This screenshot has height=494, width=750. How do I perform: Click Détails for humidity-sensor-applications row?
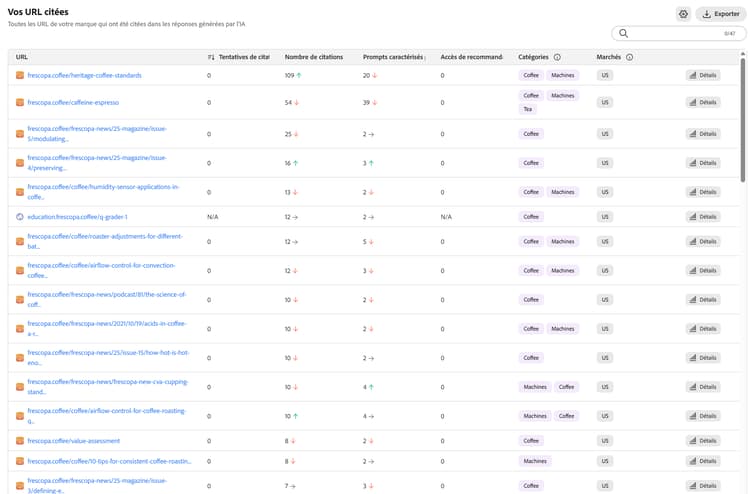pos(703,192)
